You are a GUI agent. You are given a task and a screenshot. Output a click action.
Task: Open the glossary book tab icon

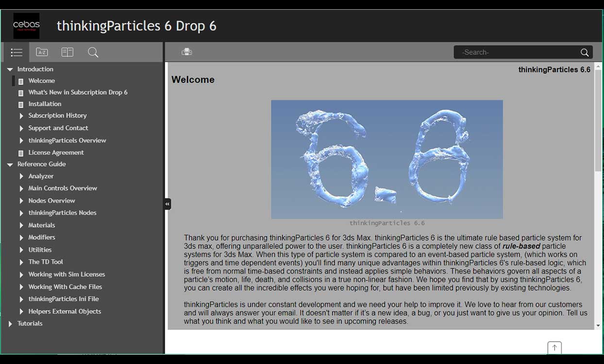[67, 52]
